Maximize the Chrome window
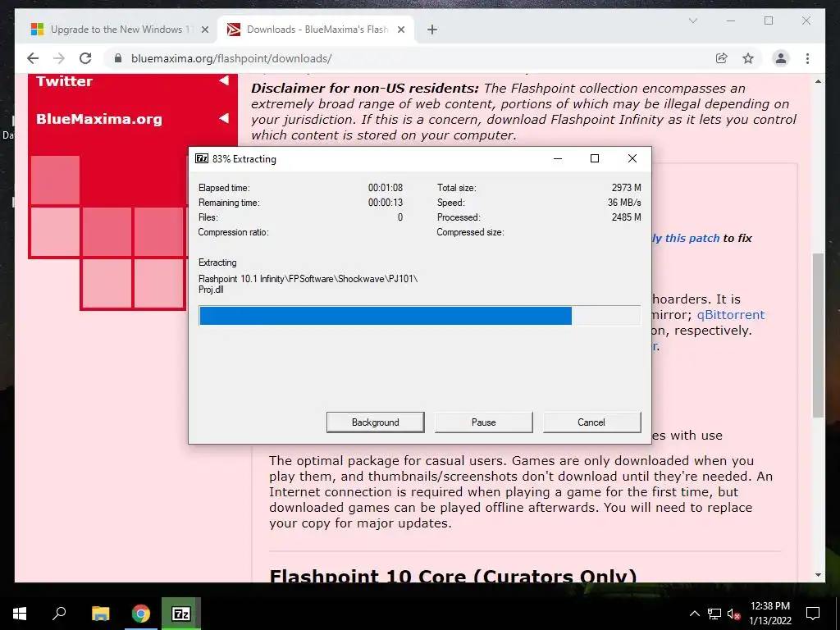The height and width of the screenshot is (630, 840). click(x=769, y=21)
